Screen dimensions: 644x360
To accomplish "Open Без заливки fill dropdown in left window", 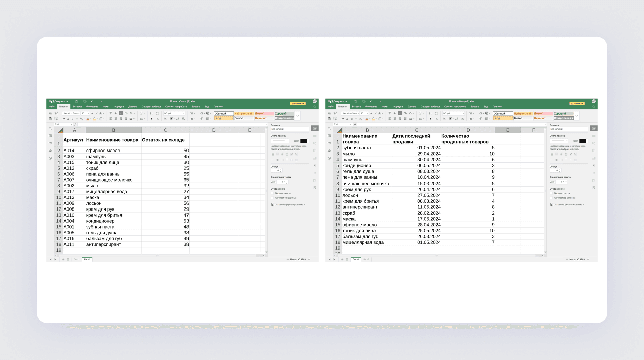I will coord(289,129).
